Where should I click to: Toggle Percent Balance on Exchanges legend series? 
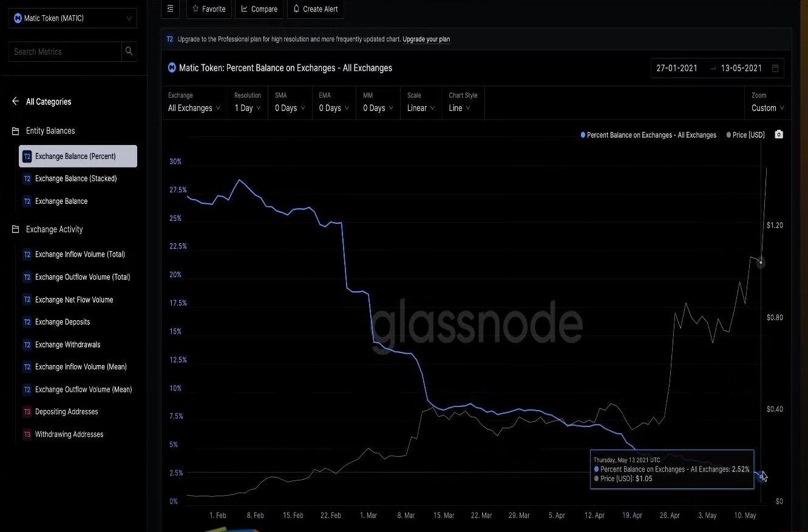[648, 135]
